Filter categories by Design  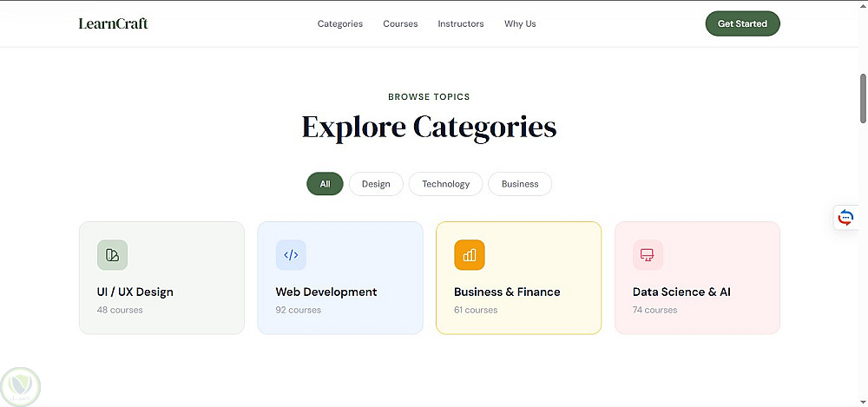(x=376, y=184)
